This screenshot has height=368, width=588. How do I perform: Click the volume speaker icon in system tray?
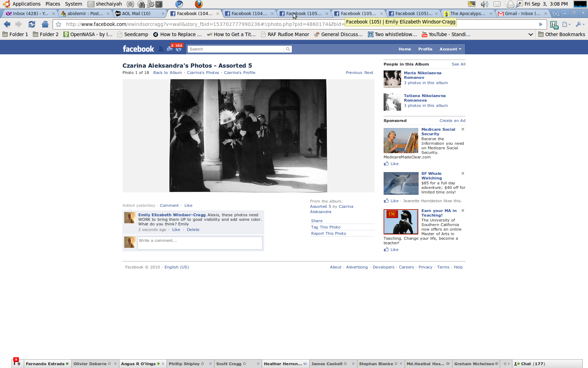[x=484, y=4]
